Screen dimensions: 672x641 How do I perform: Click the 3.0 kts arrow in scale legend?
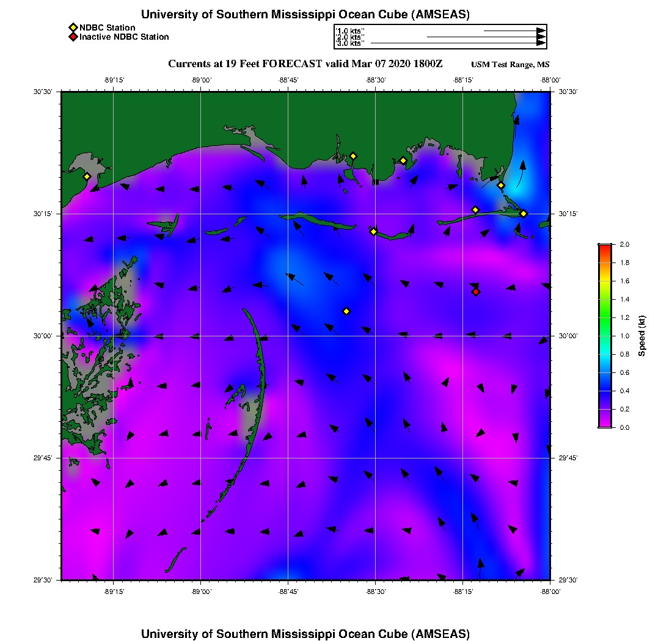click(458, 43)
